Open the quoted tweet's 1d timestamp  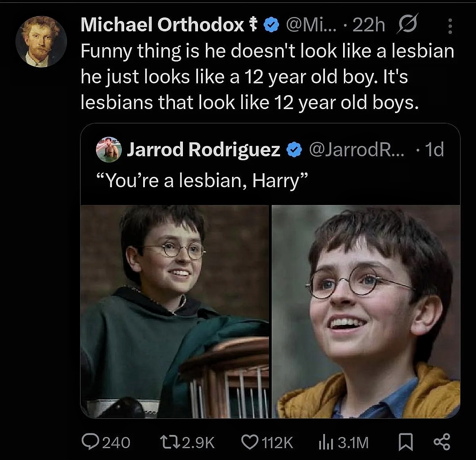click(x=434, y=149)
